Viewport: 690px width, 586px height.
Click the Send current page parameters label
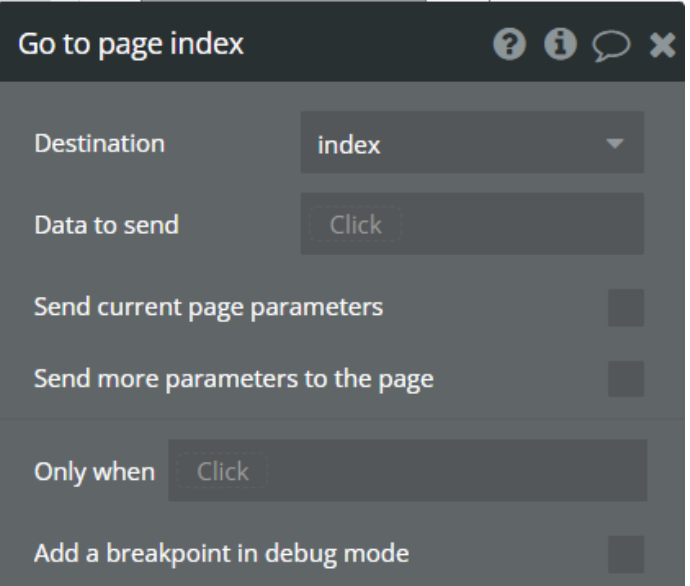(208, 307)
